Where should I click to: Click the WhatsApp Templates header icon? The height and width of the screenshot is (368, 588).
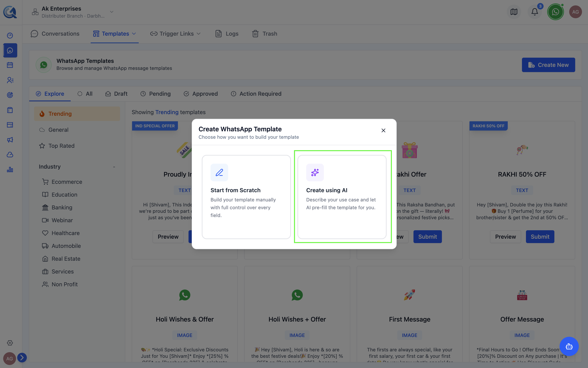point(44,65)
